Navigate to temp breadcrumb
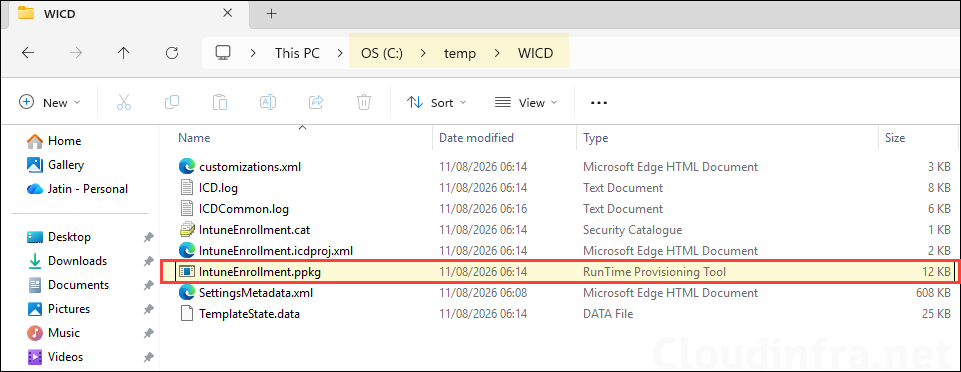The height and width of the screenshot is (372, 961). point(460,53)
